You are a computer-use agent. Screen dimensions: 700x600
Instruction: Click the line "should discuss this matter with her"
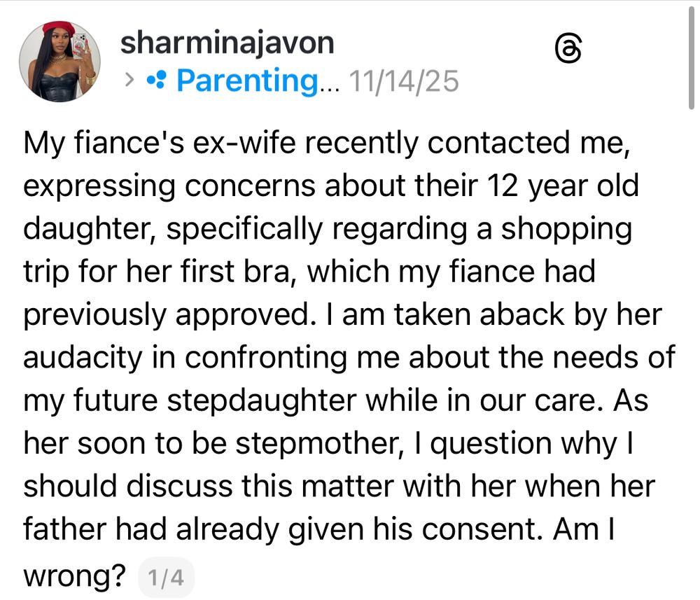click(339, 486)
